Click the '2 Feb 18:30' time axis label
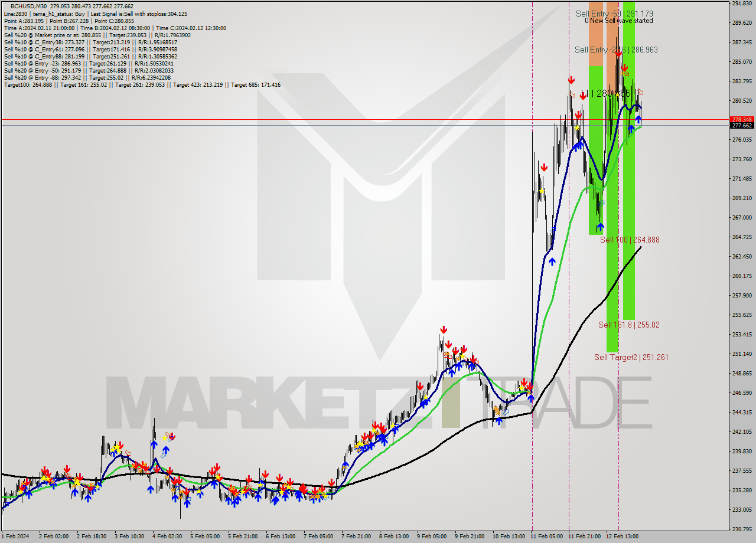This screenshot has width=756, height=543. click(x=92, y=537)
